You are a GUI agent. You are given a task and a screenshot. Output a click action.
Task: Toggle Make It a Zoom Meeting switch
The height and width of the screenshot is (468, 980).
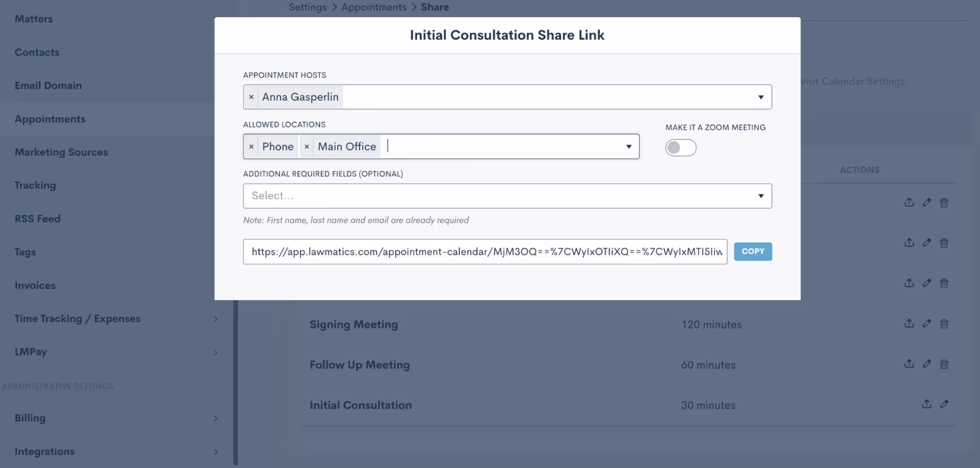click(680, 148)
